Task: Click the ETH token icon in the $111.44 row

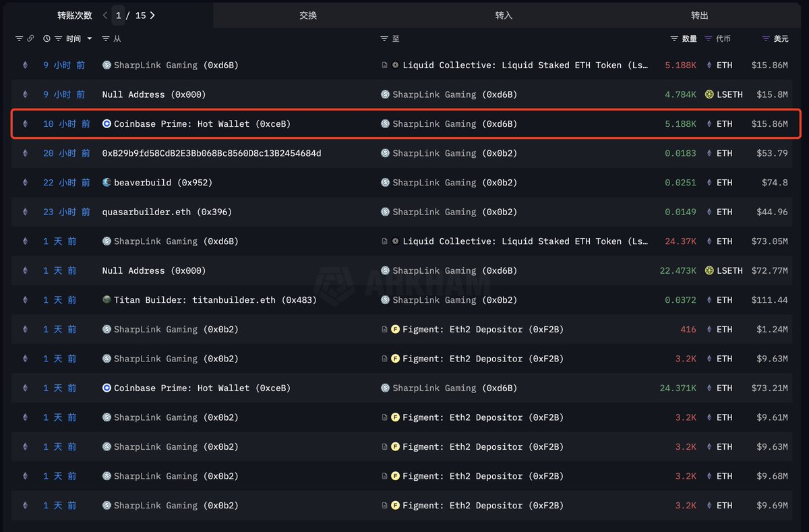Action: click(x=709, y=300)
